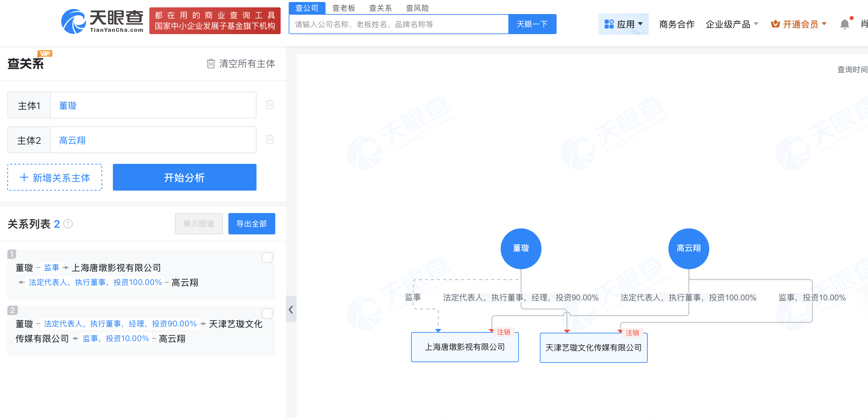868x418 pixels.
Task: Click the help icon beside 关系列表
Action: (68, 224)
